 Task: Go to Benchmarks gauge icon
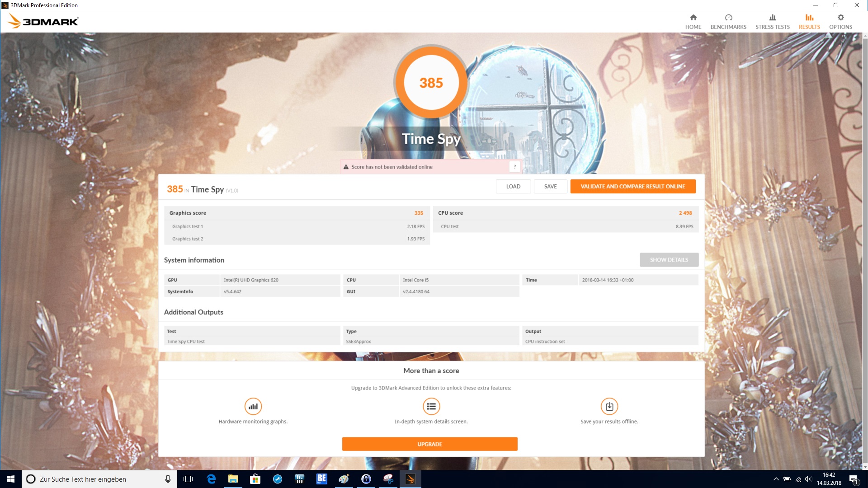pyautogui.click(x=728, y=18)
